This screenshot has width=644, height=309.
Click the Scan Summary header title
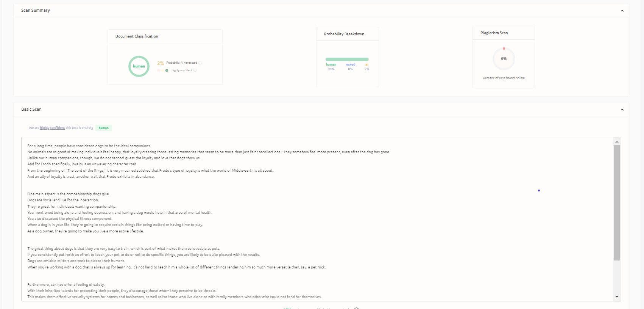(36, 10)
